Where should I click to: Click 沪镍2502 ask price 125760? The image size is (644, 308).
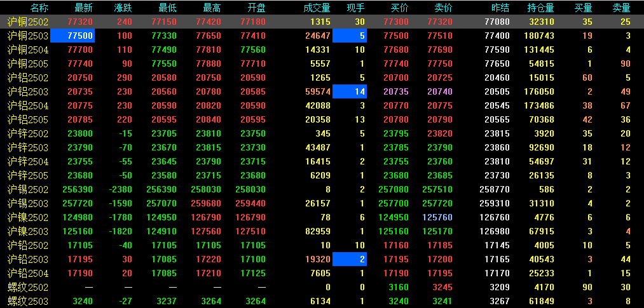coord(437,217)
